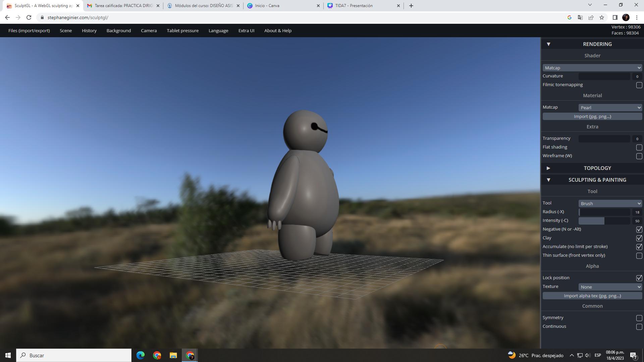This screenshot has height=362, width=644.
Task: Open the side panel icon
Action: [615, 17]
